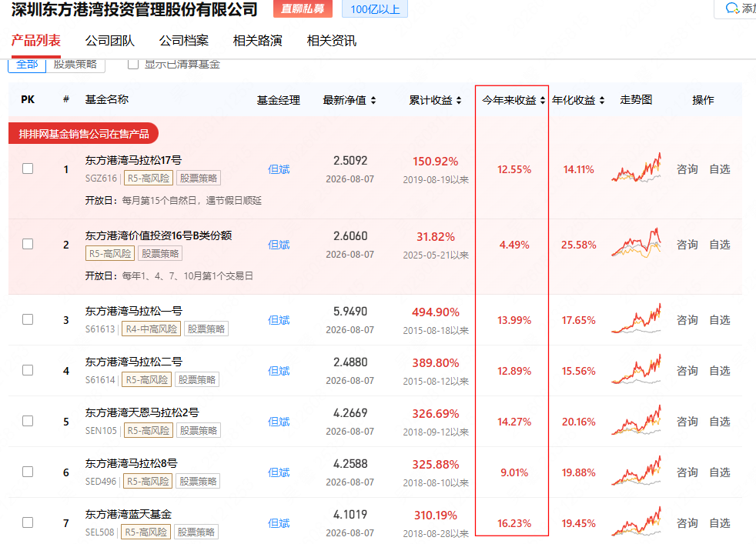Open the 相关资讯 tab
Viewport: 756px width, 544px height.
pos(332,41)
